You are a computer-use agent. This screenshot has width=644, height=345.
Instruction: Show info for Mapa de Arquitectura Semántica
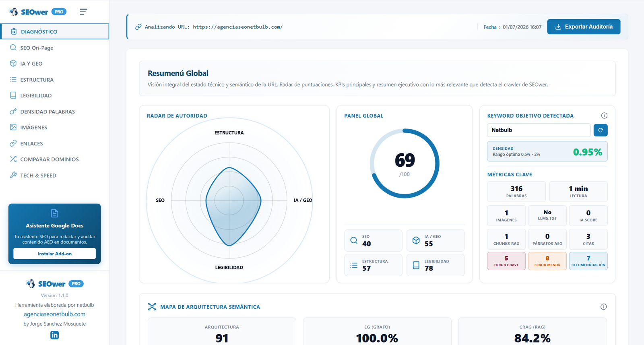point(604,307)
